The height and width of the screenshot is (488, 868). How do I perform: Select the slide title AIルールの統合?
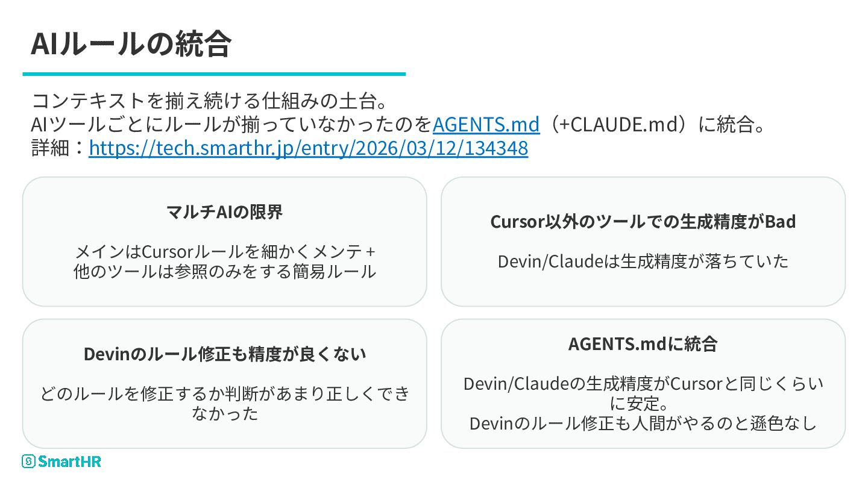click(131, 43)
